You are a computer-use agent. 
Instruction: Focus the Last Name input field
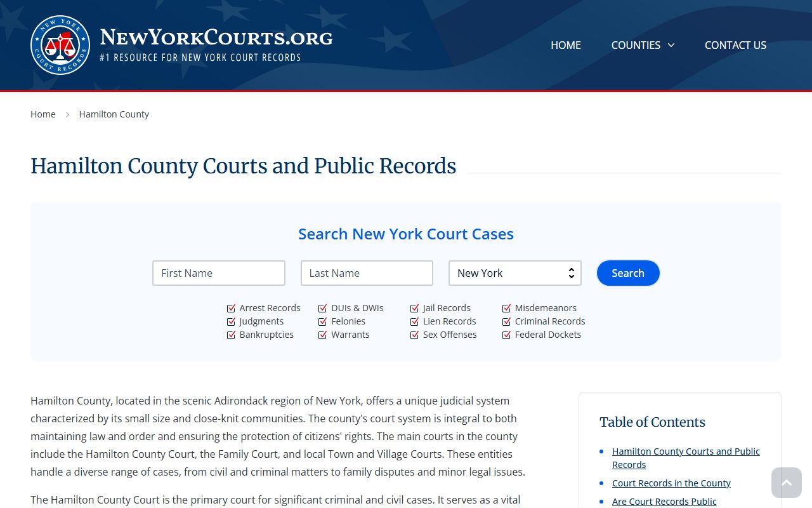click(367, 273)
